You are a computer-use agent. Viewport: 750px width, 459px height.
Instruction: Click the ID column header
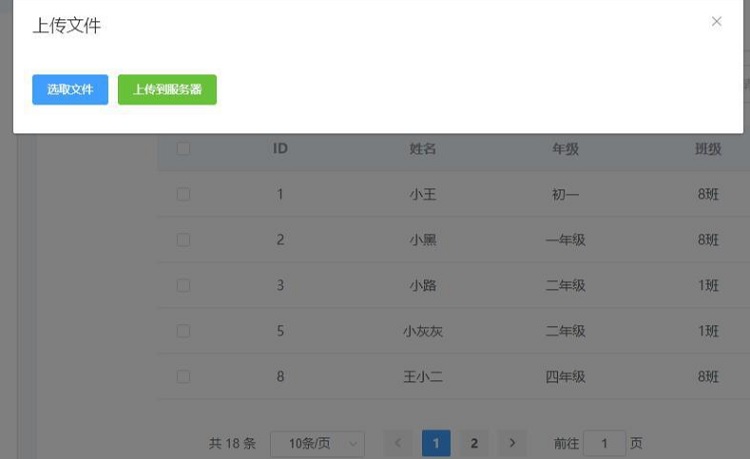click(280, 149)
